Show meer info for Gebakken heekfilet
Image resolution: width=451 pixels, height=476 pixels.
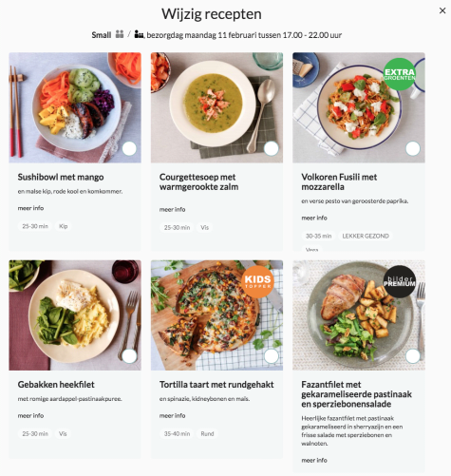[30, 415]
